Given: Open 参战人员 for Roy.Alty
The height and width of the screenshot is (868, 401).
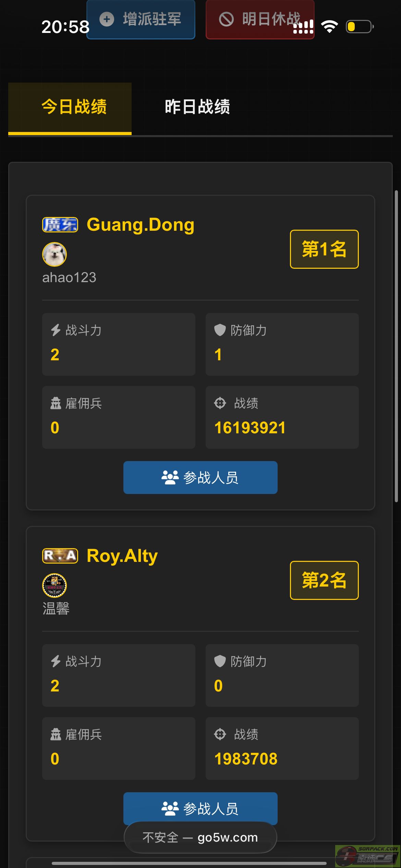Looking at the screenshot, I should click(x=200, y=809).
